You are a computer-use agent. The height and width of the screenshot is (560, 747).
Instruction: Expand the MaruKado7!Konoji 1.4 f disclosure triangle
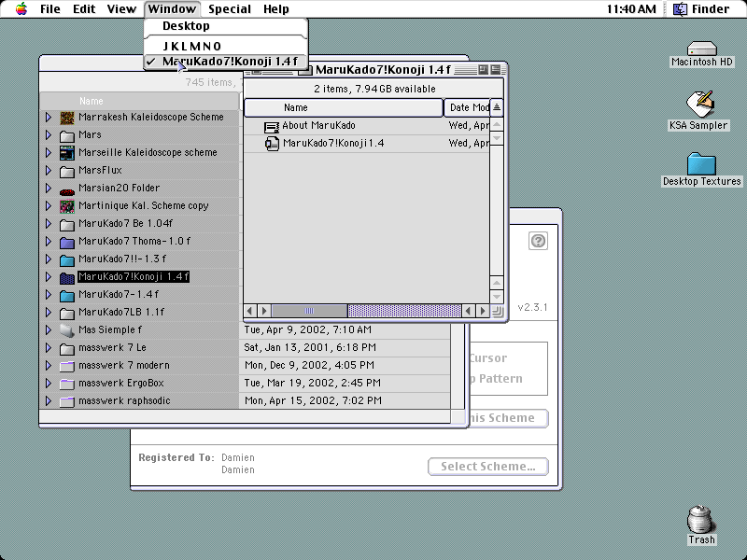pos(49,276)
